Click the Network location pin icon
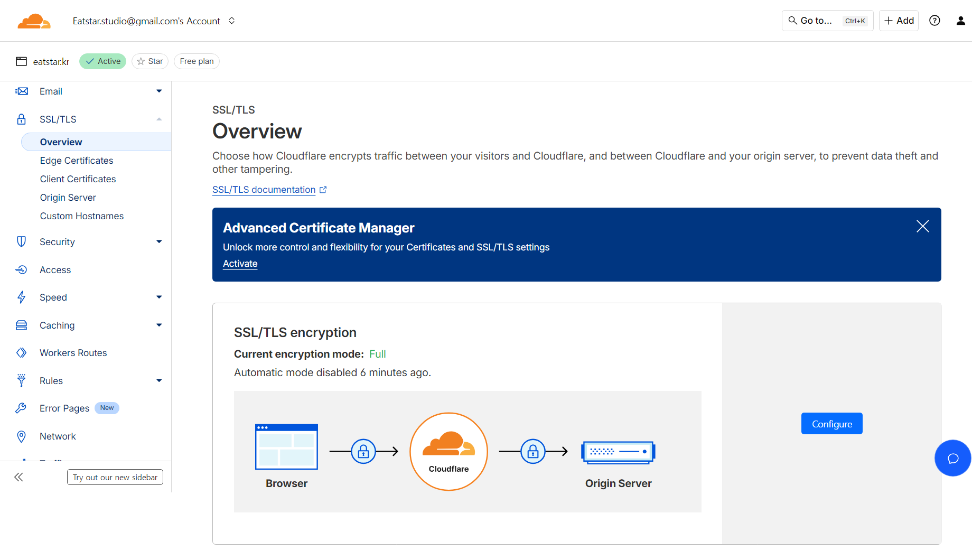Image resolution: width=972 pixels, height=560 pixels. (21, 436)
